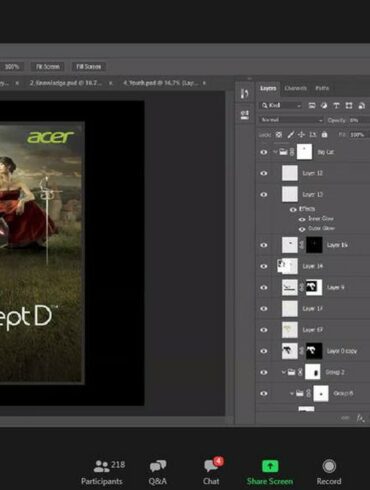Viewport: 370px width, 490px height.
Task: Filter layers by smart objects icon
Action: (x=361, y=106)
